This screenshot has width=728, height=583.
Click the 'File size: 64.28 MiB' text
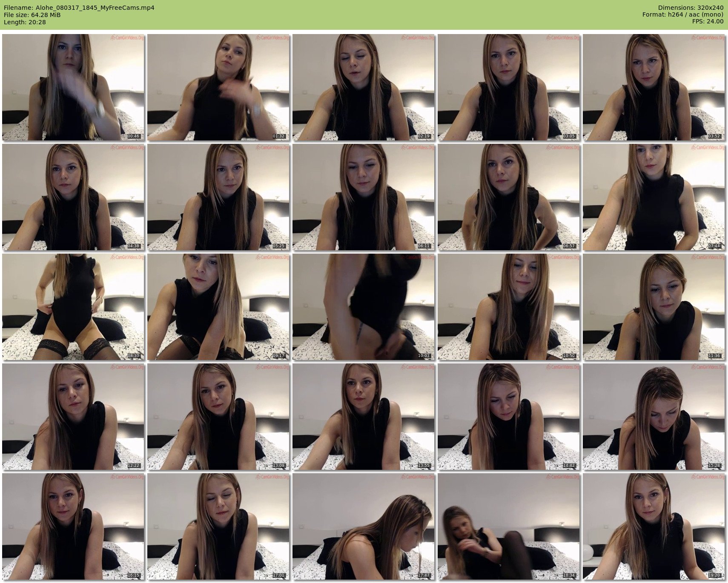(32, 15)
